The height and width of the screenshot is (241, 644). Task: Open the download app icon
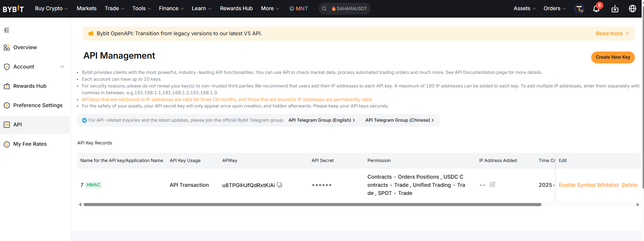click(615, 9)
